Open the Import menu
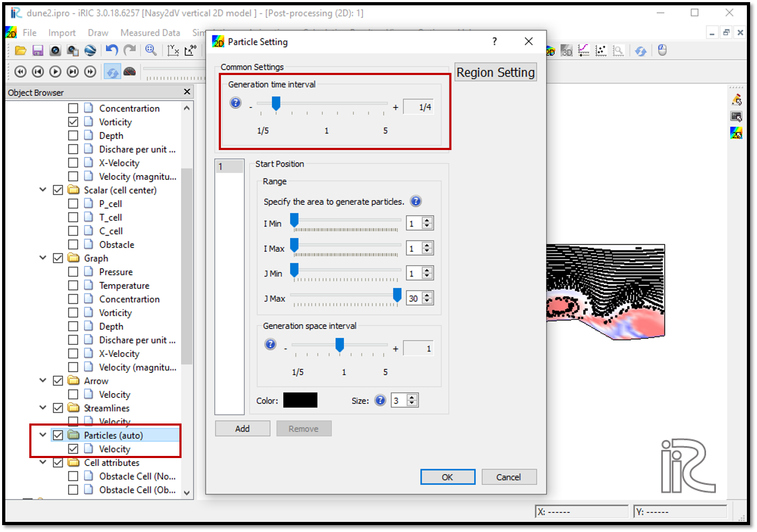The image size is (757, 532). [x=62, y=33]
